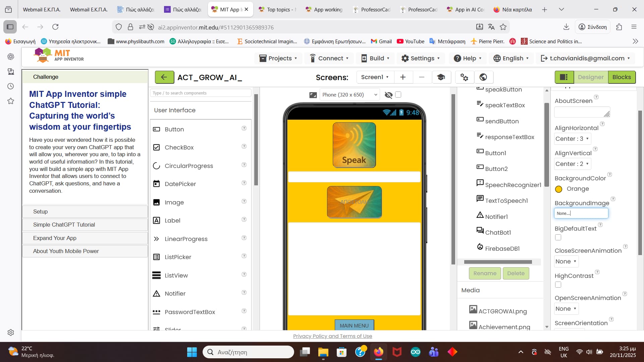The height and width of the screenshot is (362, 644).
Task: Enable the HighContrast checkbox
Action: click(x=558, y=285)
